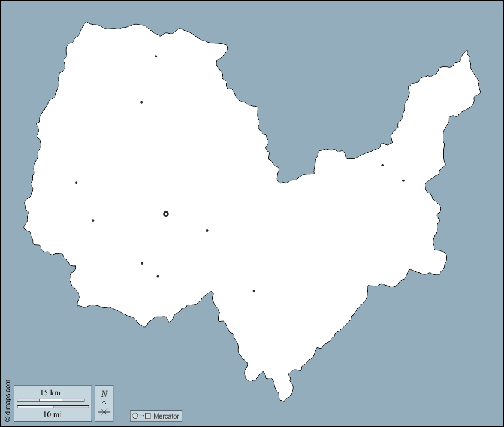Select the lower dot of the southwestern pair

[158, 277]
